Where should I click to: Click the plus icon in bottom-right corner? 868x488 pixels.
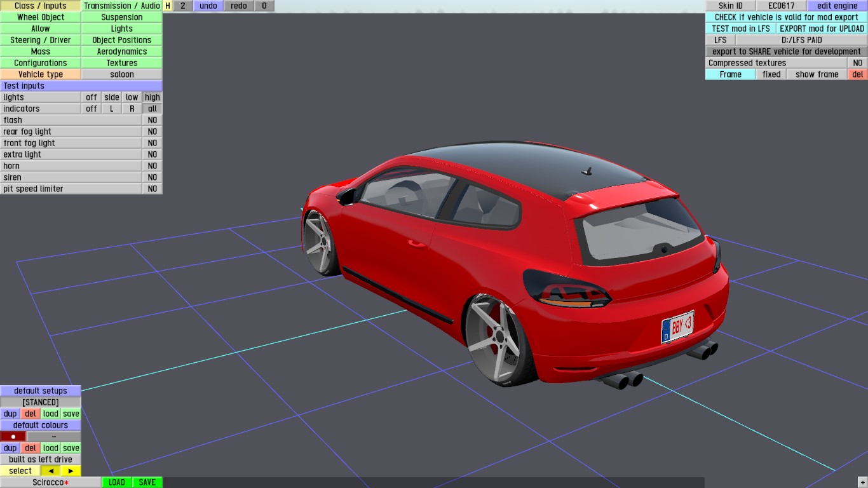click(x=862, y=482)
